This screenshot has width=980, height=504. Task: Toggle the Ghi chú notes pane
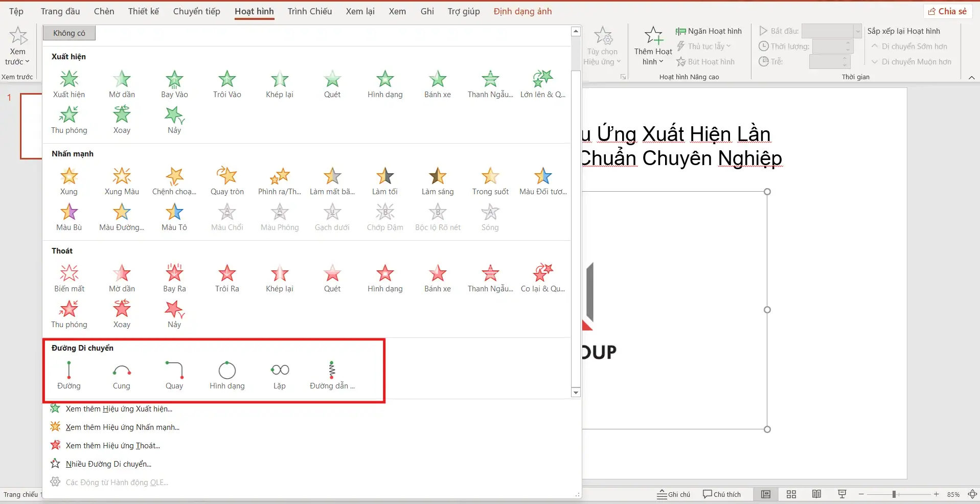[674, 494]
